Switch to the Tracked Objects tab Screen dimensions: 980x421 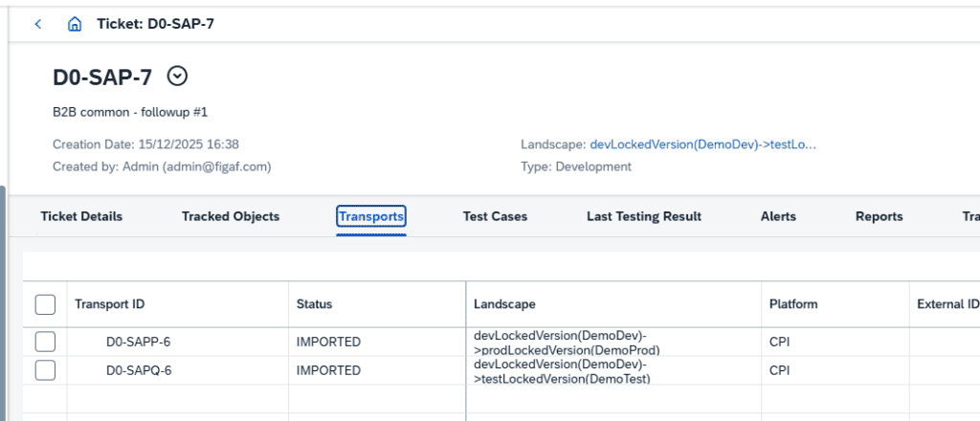pyautogui.click(x=231, y=217)
